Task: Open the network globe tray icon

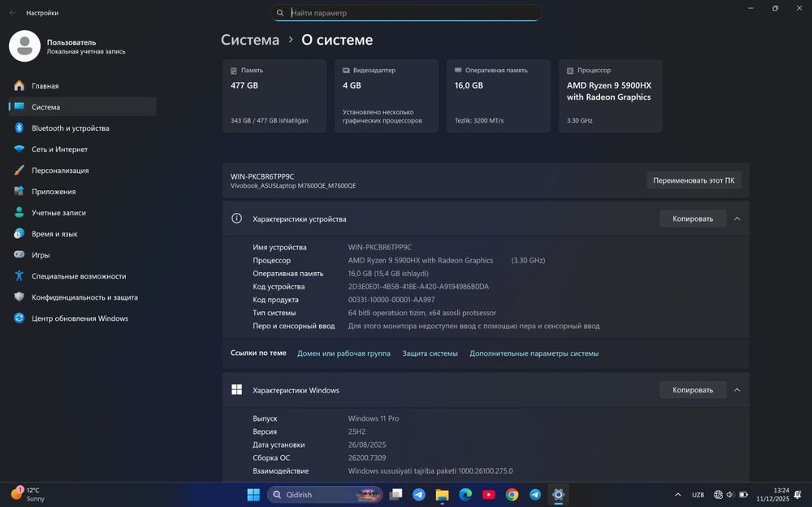Action: coord(719,495)
